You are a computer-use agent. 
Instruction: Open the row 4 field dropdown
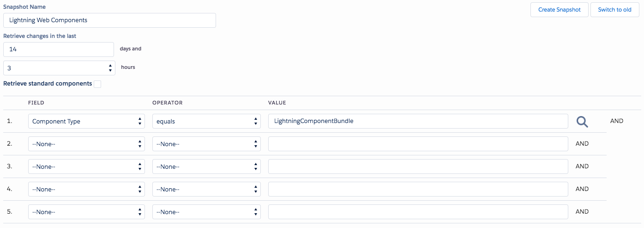86,189
